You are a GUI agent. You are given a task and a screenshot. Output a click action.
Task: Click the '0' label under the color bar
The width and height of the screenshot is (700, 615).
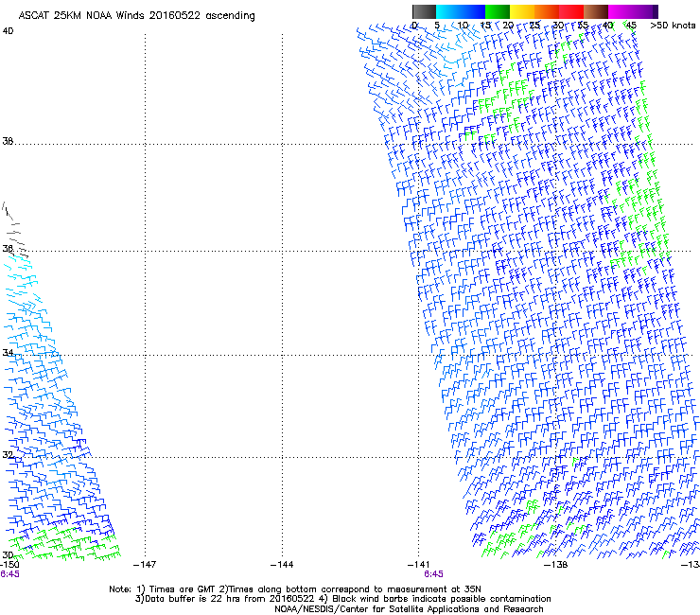[x=414, y=26]
